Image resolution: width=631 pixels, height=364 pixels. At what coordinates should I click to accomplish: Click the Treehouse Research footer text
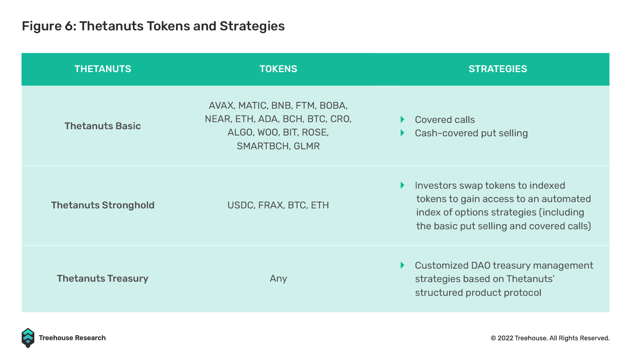72,338
